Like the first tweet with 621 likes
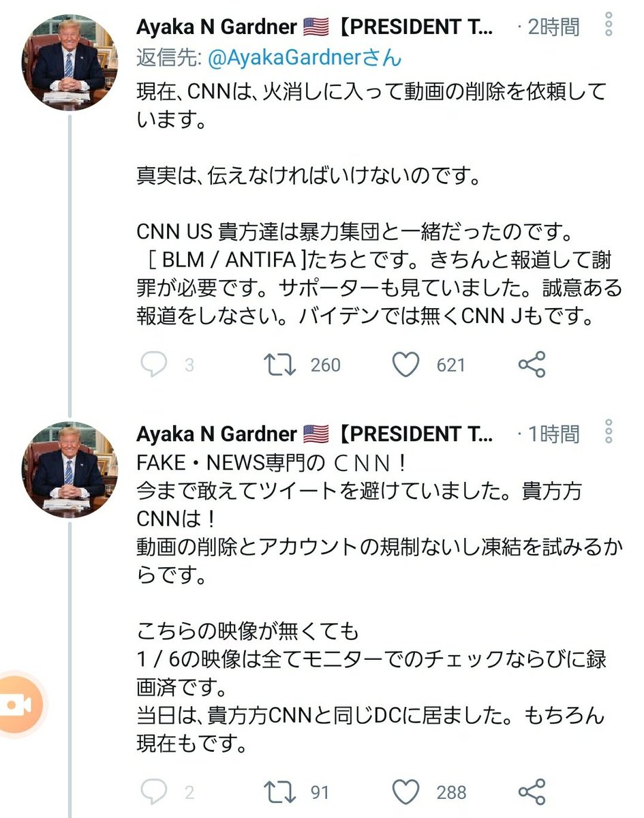Viewport: 644px width, 818px height. tap(406, 365)
